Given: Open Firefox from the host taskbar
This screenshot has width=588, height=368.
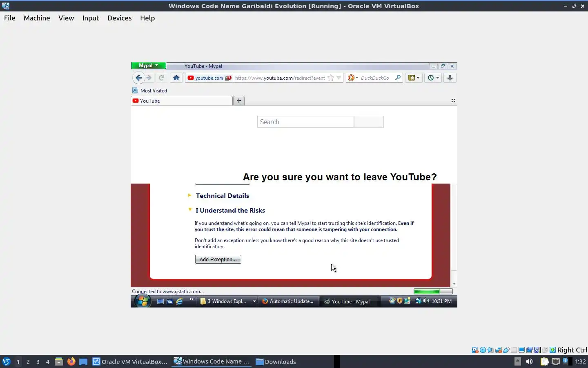Looking at the screenshot, I should pos(71,361).
